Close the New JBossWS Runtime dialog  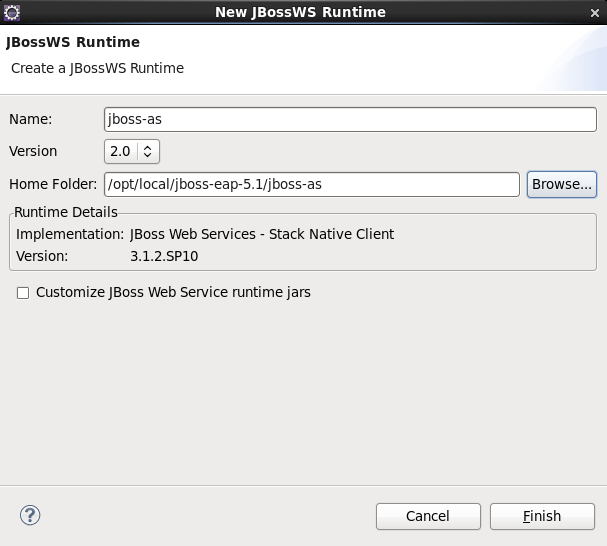pyautogui.click(x=593, y=12)
